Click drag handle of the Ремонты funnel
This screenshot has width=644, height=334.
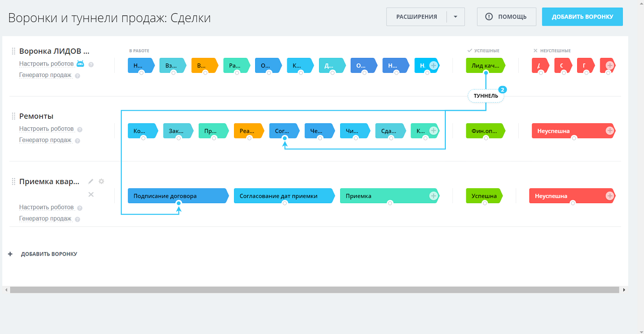pyautogui.click(x=14, y=116)
